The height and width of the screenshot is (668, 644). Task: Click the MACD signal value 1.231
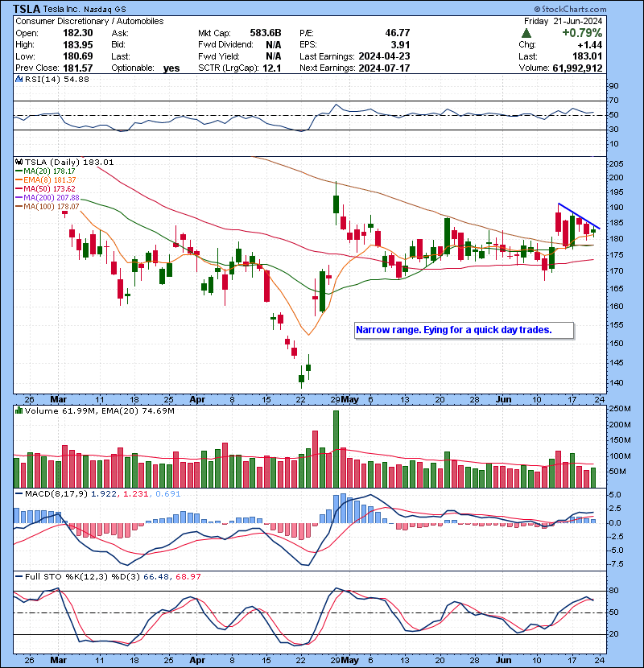click(135, 494)
